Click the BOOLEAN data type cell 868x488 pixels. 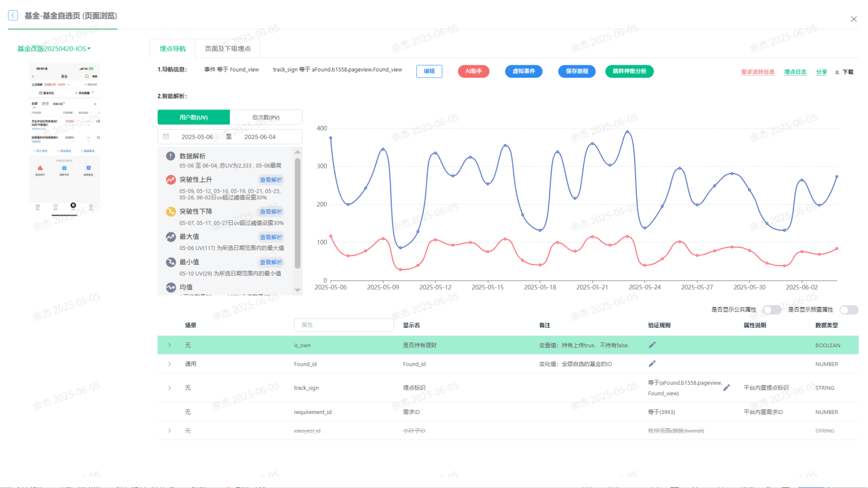click(x=828, y=346)
